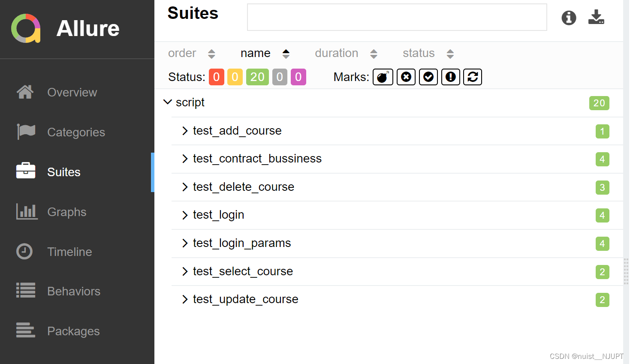Open Categories via the flag icon
The width and height of the screenshot is (630, 364).
pos(26,132)
